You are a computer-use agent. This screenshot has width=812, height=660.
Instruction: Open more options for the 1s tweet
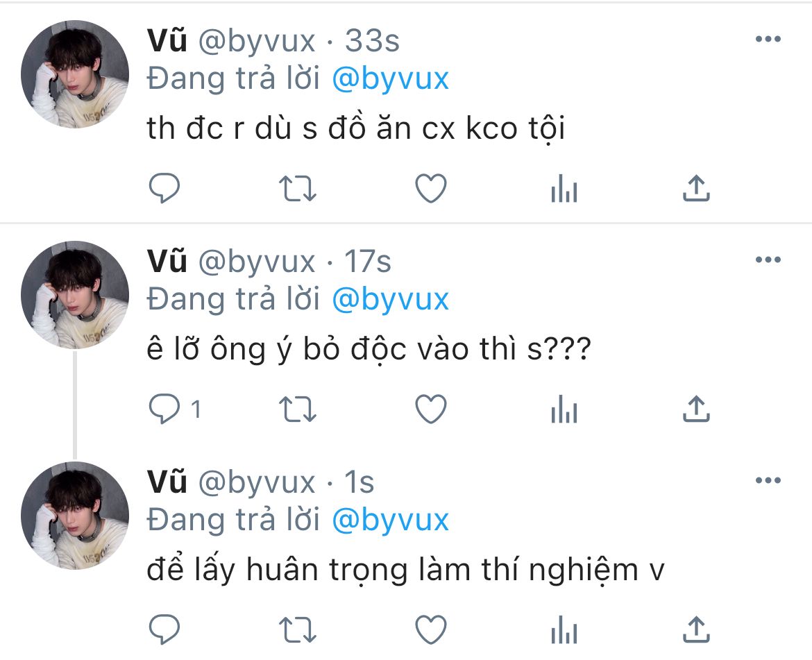tap(768, 480)
